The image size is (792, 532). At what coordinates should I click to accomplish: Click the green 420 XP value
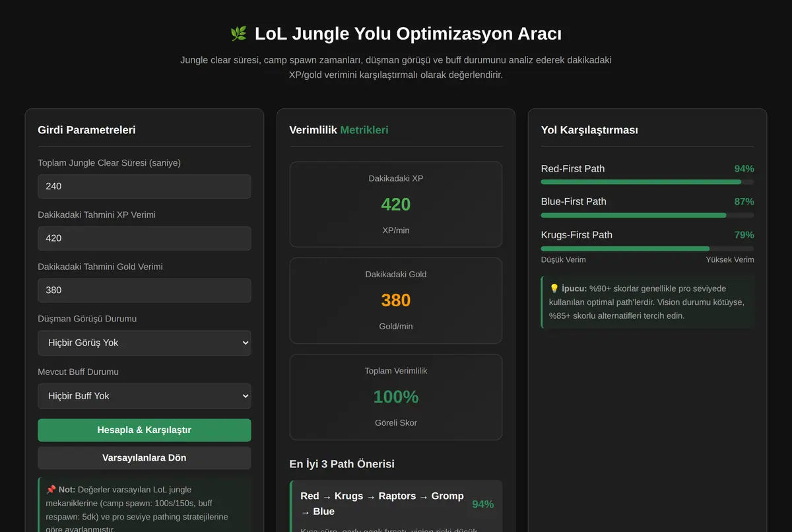396,205
